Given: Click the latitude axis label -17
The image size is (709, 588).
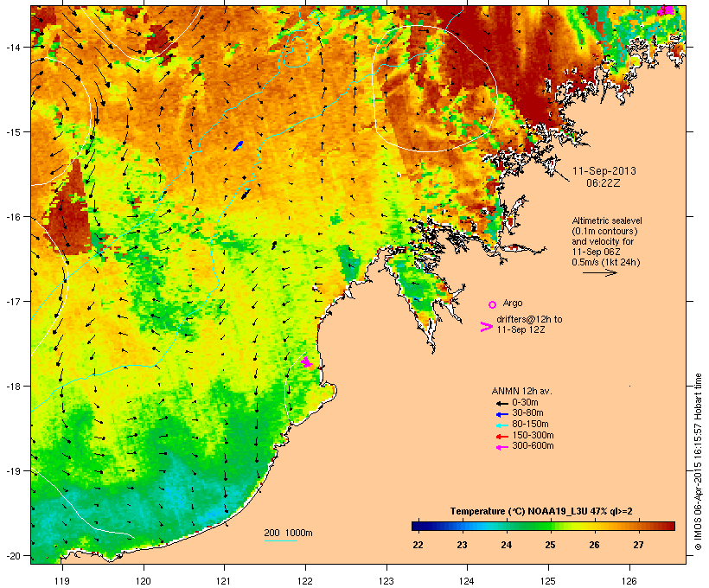Looking at the screenshot, I should [13, 301].
